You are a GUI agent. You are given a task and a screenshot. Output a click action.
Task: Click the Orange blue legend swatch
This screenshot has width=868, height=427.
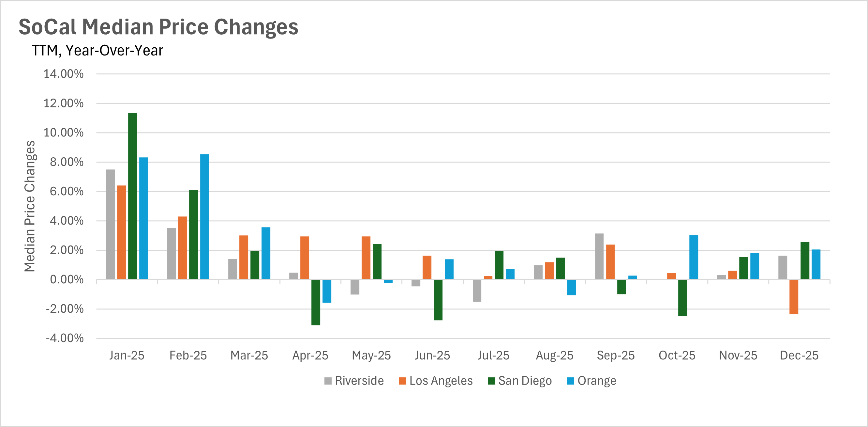tap(571, 381)
